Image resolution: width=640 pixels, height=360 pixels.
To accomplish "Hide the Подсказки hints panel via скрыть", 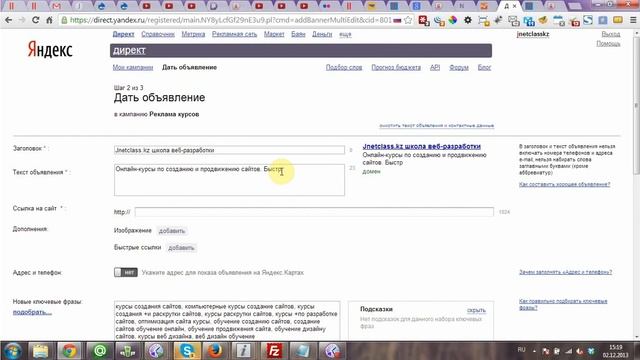I will point(476,310).
